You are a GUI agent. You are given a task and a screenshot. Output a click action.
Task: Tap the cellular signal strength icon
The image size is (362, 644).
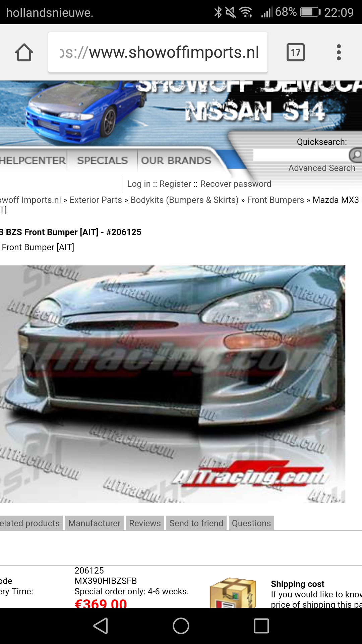pyautogui.click(x=267, y=12)
